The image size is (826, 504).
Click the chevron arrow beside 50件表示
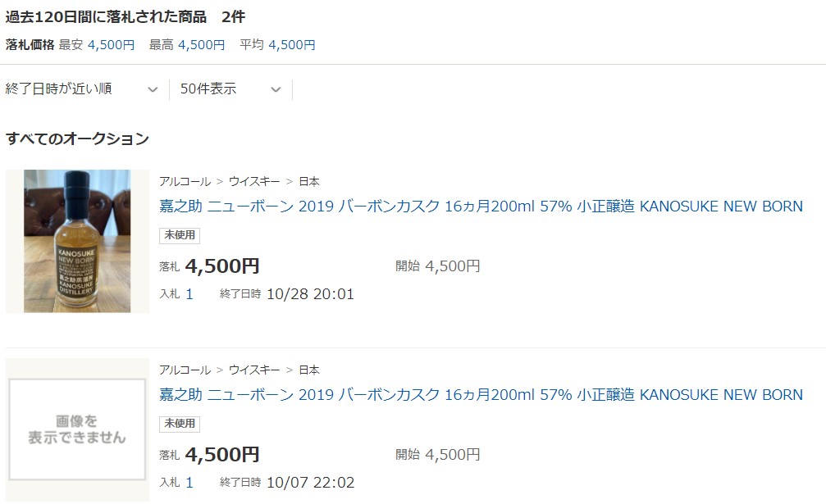(x=276, y=89)
